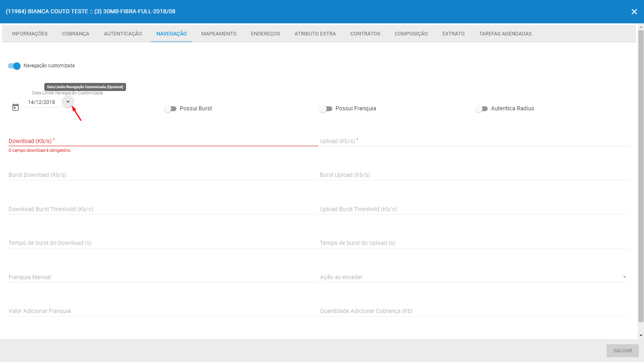The width and height of the screenshot is (644, 362).
Task: Click the Burst Download (Kb/s) field
Action: click(163, 175)
